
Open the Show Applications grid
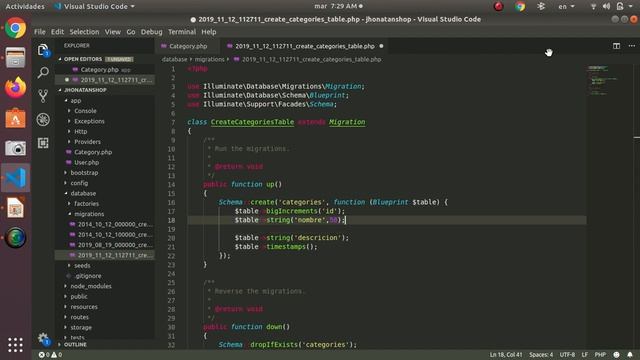pos(16,345)
